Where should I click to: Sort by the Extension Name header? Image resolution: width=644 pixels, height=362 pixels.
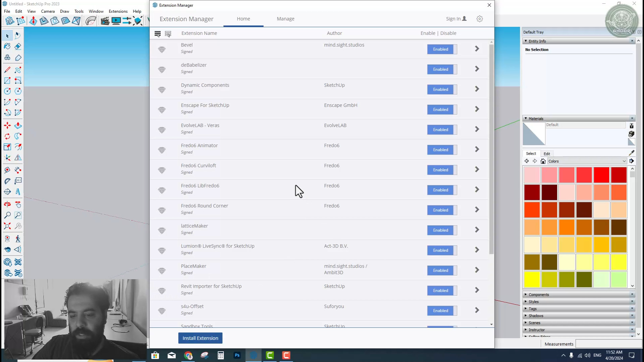click(199, 33)
